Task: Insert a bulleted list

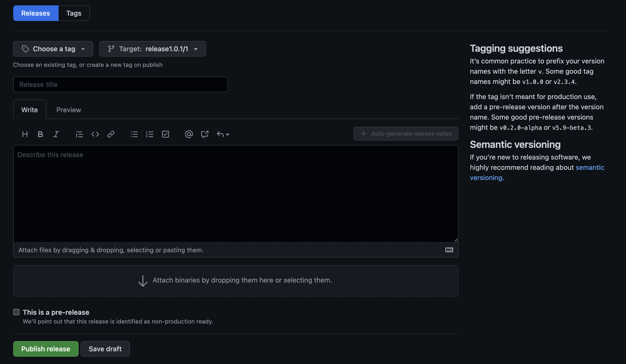Action: [x=134, y=134]
